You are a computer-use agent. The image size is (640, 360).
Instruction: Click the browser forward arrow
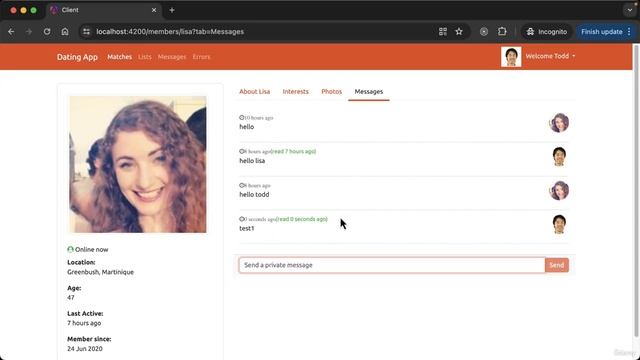(29, 31)
